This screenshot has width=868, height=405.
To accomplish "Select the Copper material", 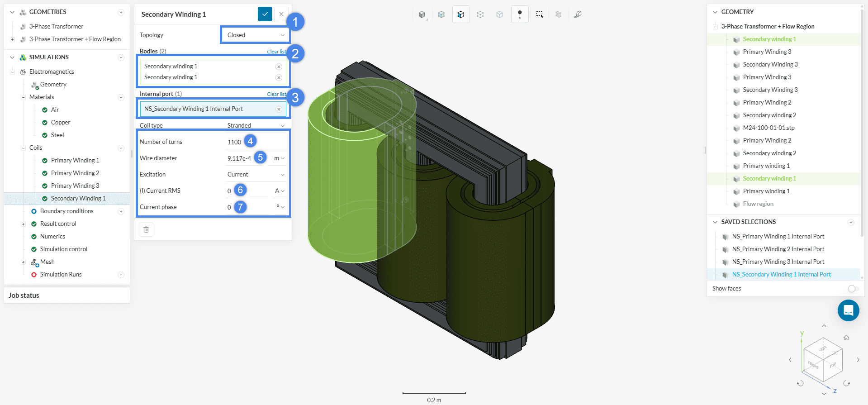I will [x=61, y=123].
